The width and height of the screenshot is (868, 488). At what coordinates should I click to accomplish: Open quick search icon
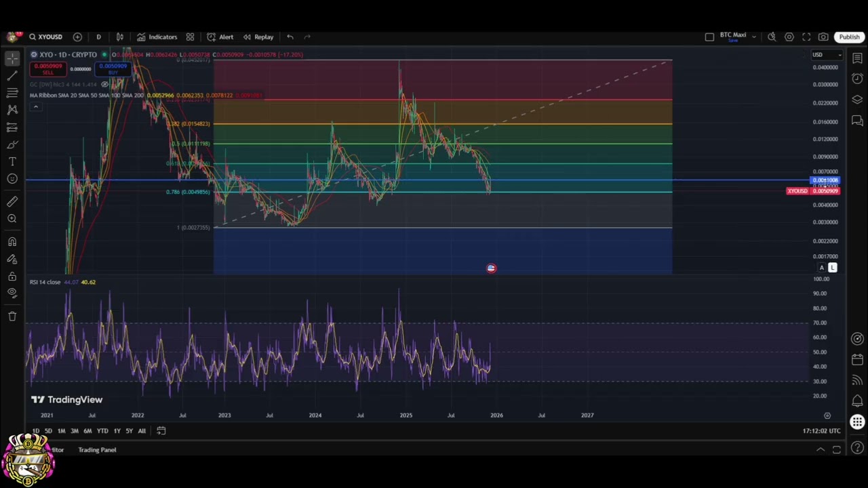772,37
